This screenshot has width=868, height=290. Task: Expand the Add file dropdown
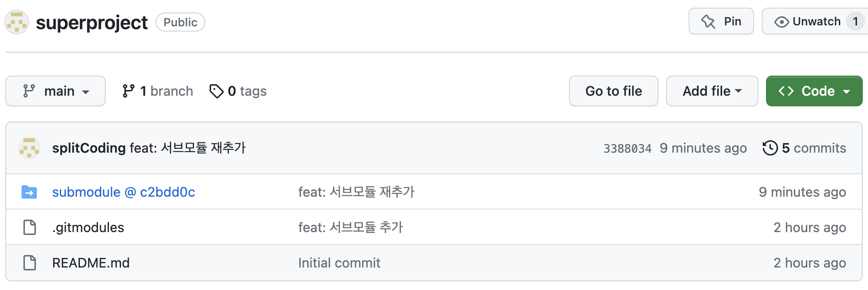(x=712, y=91)
